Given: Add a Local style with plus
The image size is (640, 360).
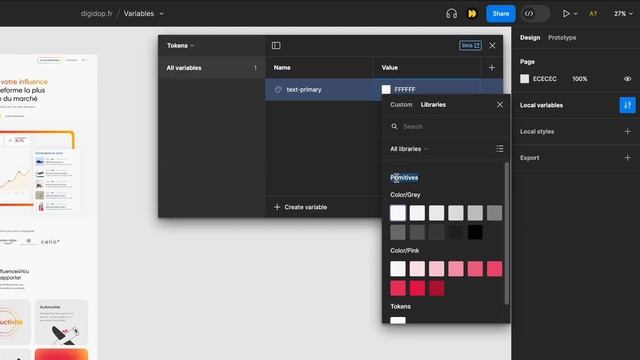Looking at the screenshot, I should pyautogui.click(x=627, y=131).
